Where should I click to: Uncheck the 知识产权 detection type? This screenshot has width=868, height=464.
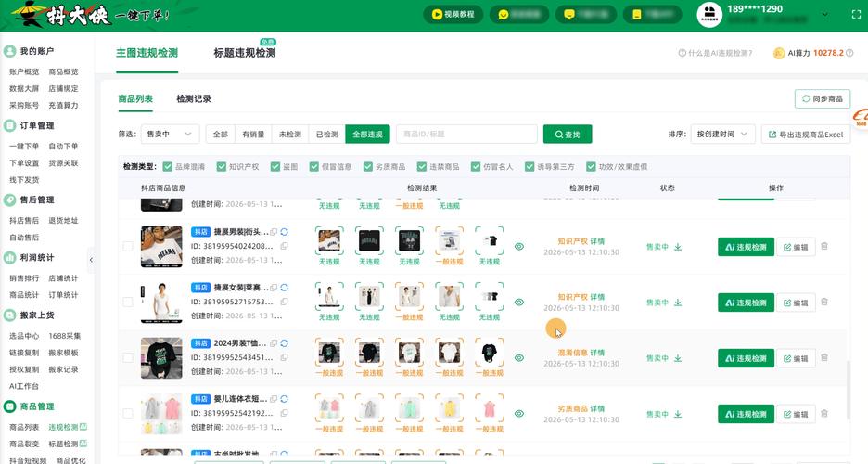(x=222, y=167)
